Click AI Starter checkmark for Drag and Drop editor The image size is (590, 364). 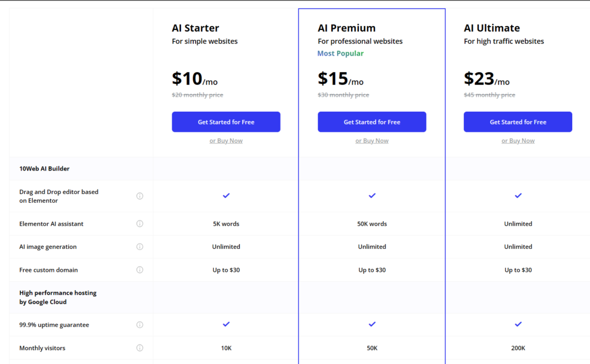226,196
